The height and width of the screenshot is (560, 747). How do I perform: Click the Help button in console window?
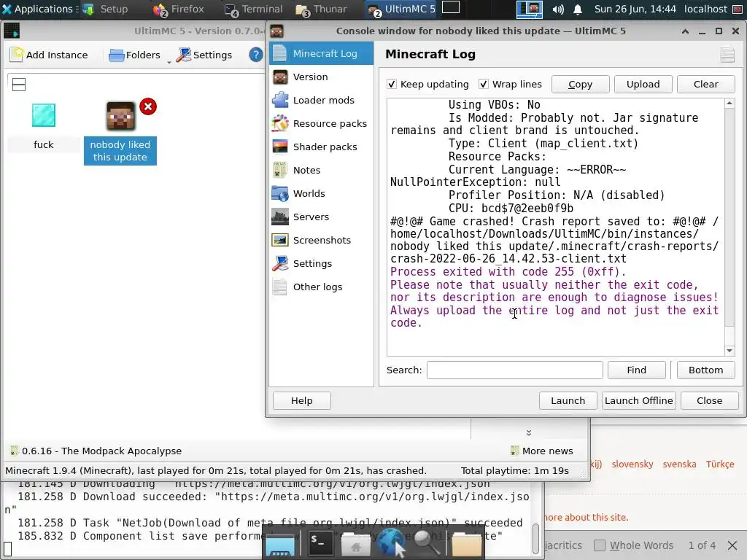point(301,400)
